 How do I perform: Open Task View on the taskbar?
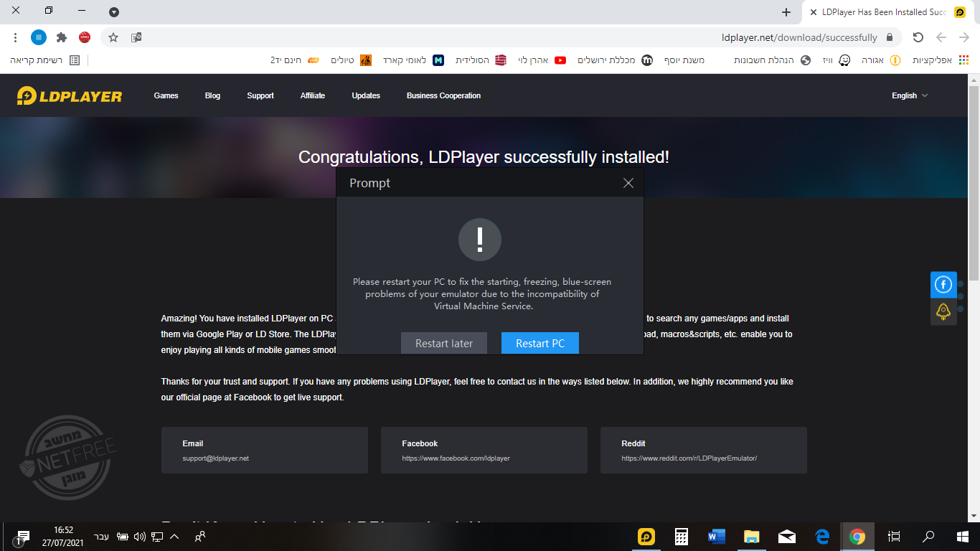(894, 537)
